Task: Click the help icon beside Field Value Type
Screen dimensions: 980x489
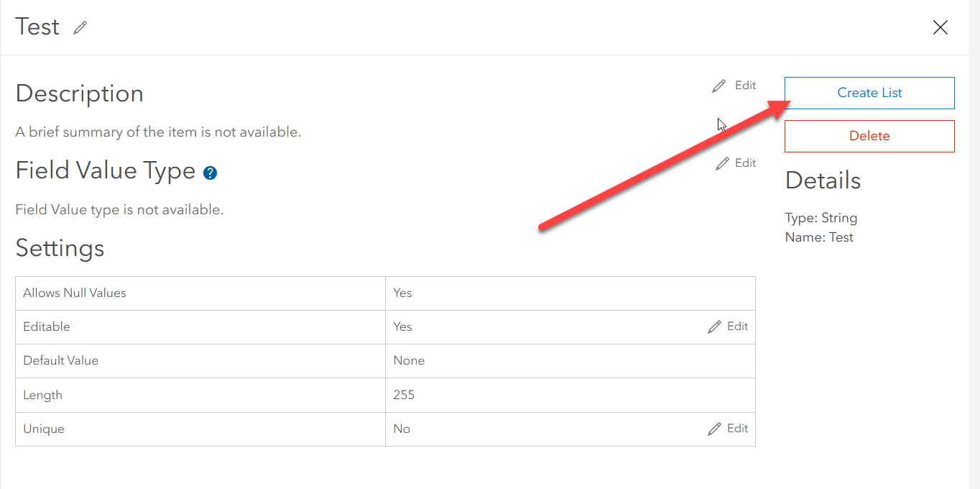Action: (x=210, y=173)
